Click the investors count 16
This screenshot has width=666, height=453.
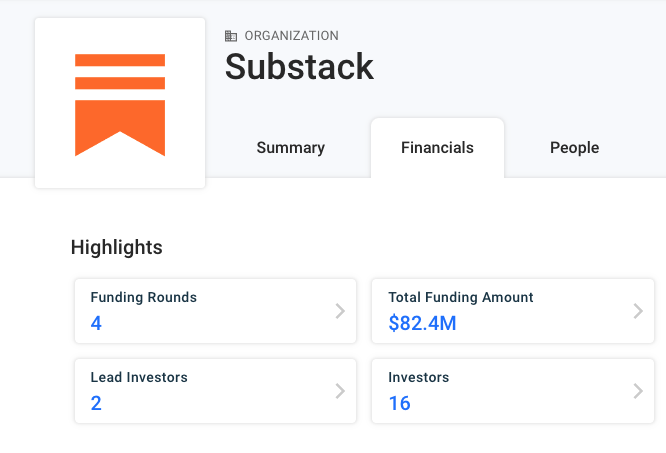tap(399, 403)
